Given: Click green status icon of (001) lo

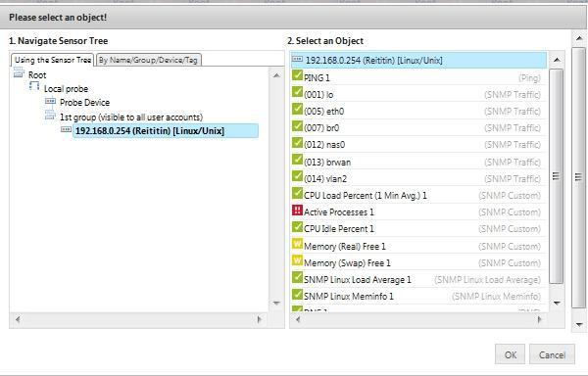Looking at the screenshot, I should (x=297, y=92).
